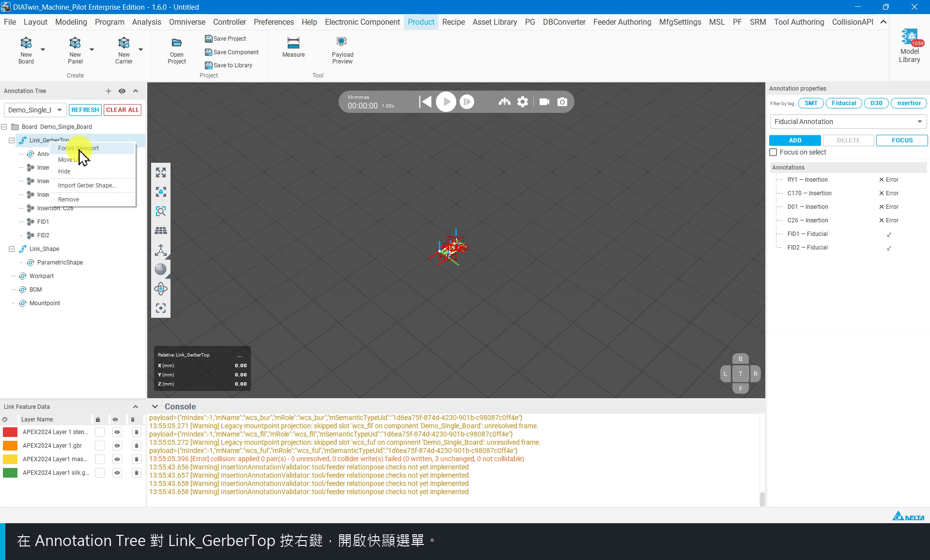Open Payload Preview tool
930x560 pixels.
(x=342, y=50)
